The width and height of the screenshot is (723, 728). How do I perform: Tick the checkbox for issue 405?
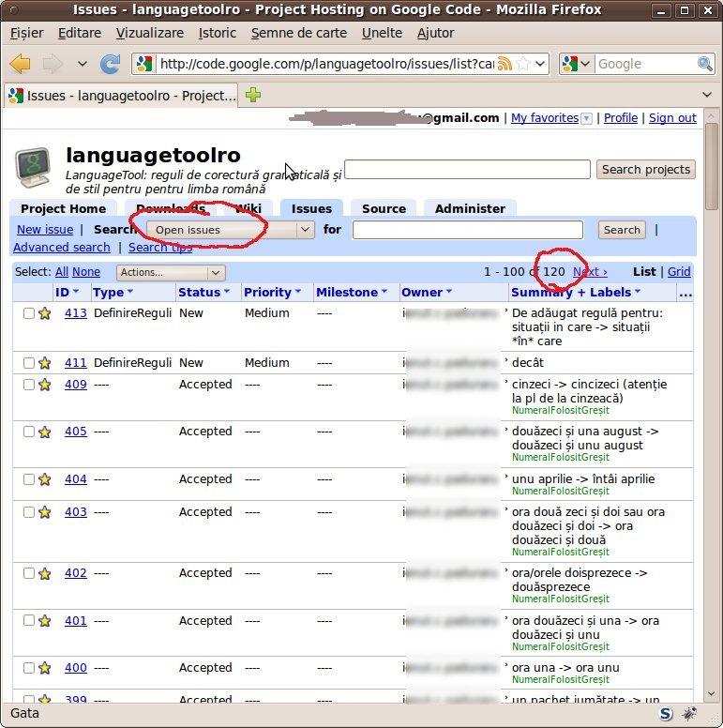[29, 432]
